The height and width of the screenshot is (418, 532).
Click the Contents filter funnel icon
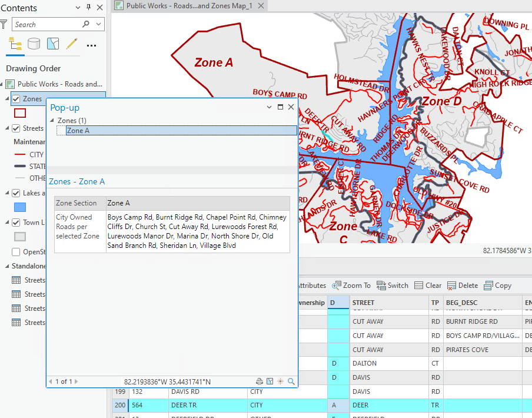(4, 24)
